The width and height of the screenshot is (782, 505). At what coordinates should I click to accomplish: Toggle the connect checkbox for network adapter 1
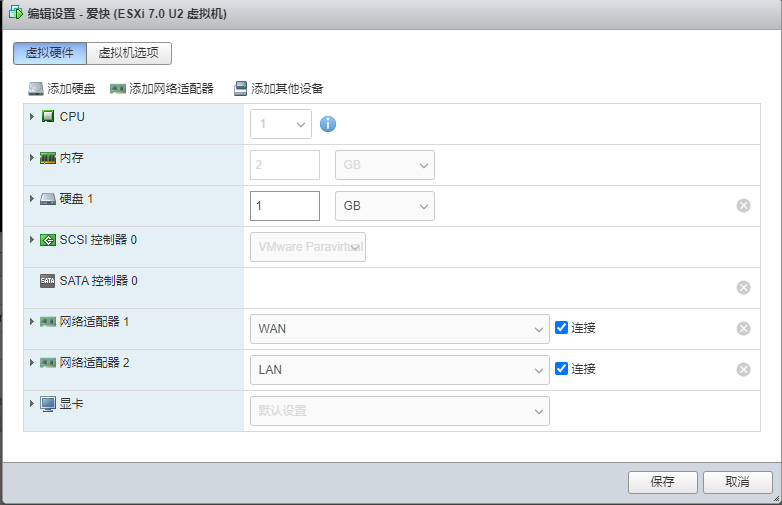tap(562, 328)
